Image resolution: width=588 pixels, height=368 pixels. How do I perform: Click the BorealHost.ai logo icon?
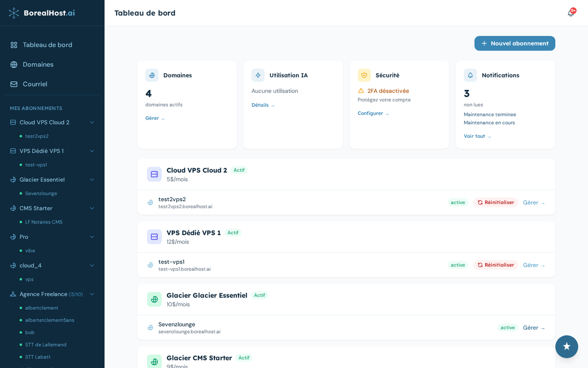[x=14, y=13]
